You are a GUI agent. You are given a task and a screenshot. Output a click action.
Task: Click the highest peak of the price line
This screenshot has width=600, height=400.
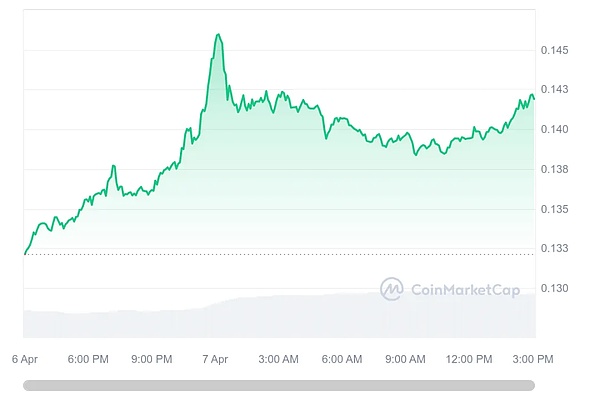[218, 35]
